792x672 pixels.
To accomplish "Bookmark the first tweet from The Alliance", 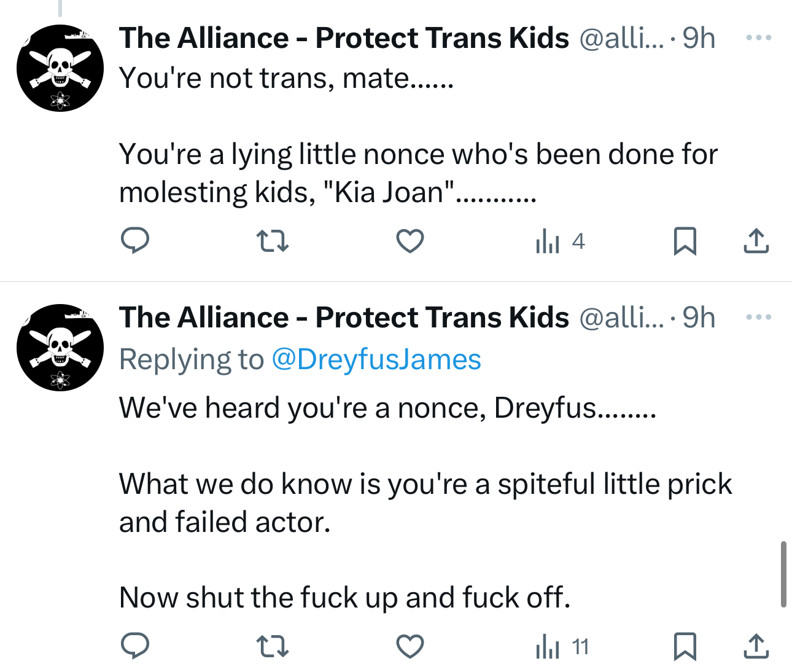I will click(x=685, y=241).
